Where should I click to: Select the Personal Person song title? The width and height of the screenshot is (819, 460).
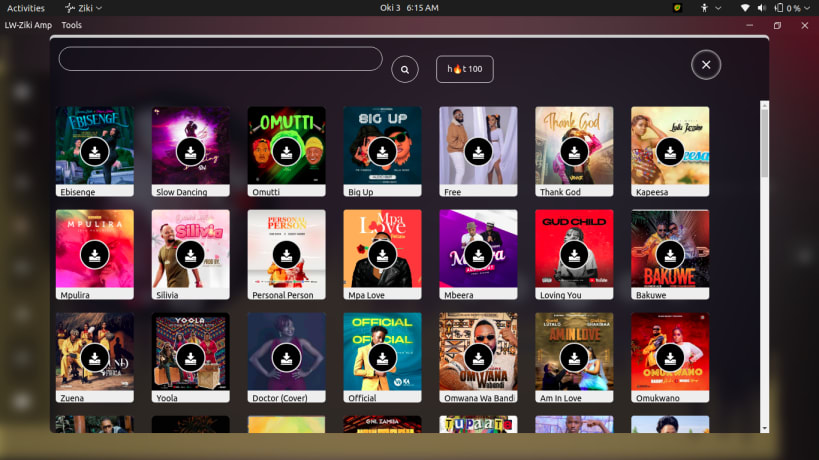(283, 295)
